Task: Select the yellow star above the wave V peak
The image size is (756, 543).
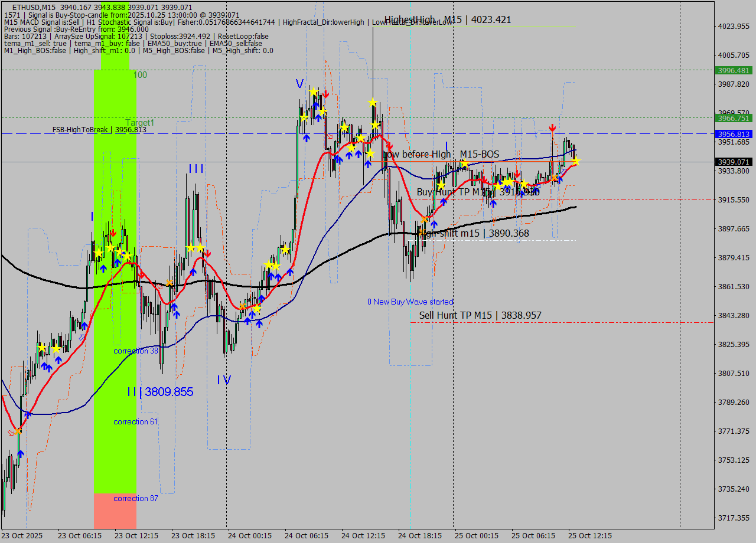Action: point(313,93)
